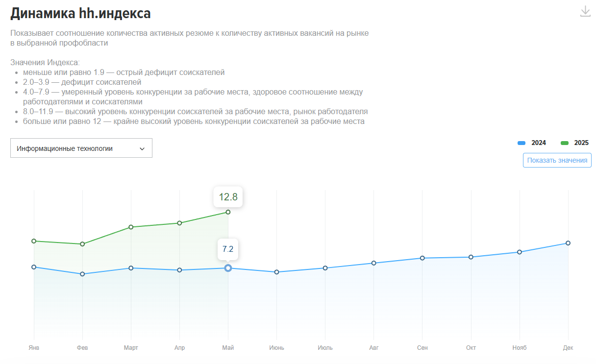Click the download chart icon
The height and width of the screenshot is (364, 596).
point(585,11)
